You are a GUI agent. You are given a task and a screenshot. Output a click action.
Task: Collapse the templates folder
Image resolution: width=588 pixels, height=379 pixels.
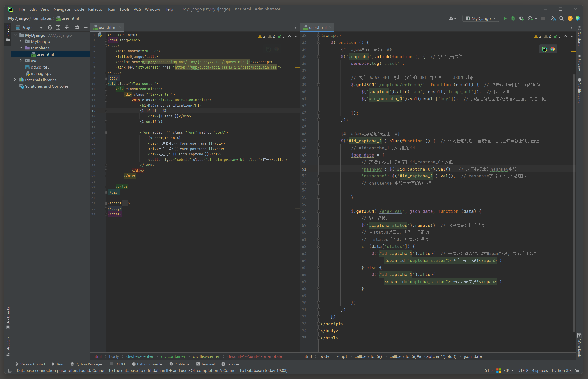point(21,48)
